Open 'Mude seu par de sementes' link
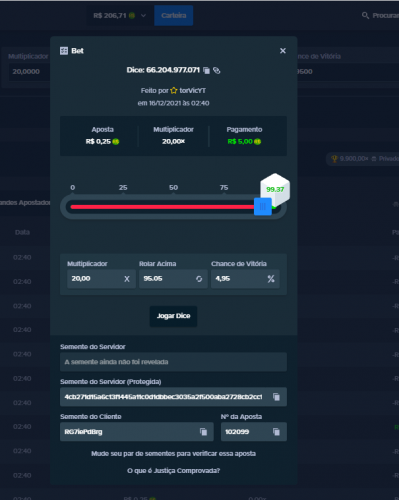 [173, 454]
